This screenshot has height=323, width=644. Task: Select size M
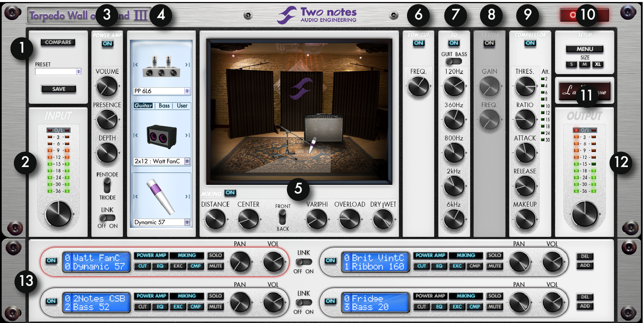click(x=585, y=64)
